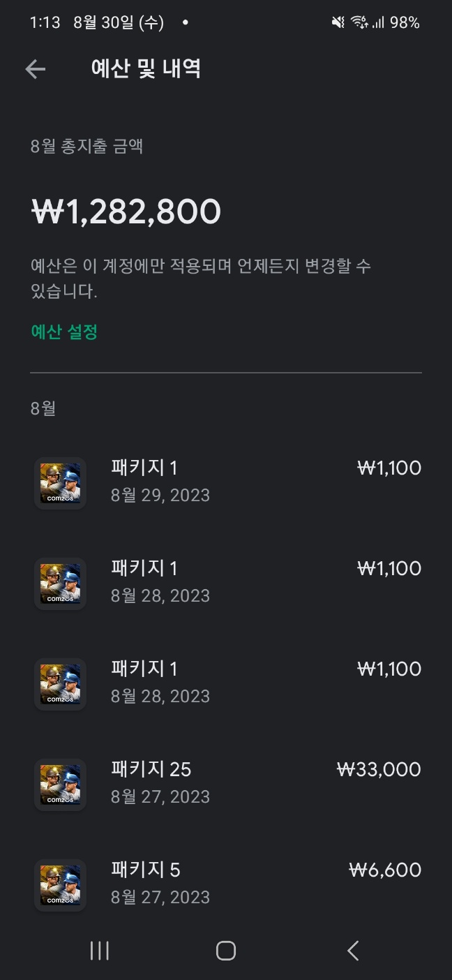Tap the ₩1,282,800 total spending amount
The width and height of the screenshot is (452, 980).
(x=126, y=211)
